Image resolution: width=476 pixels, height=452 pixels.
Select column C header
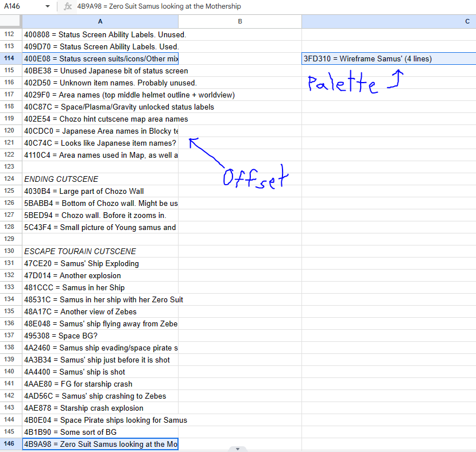389,22
